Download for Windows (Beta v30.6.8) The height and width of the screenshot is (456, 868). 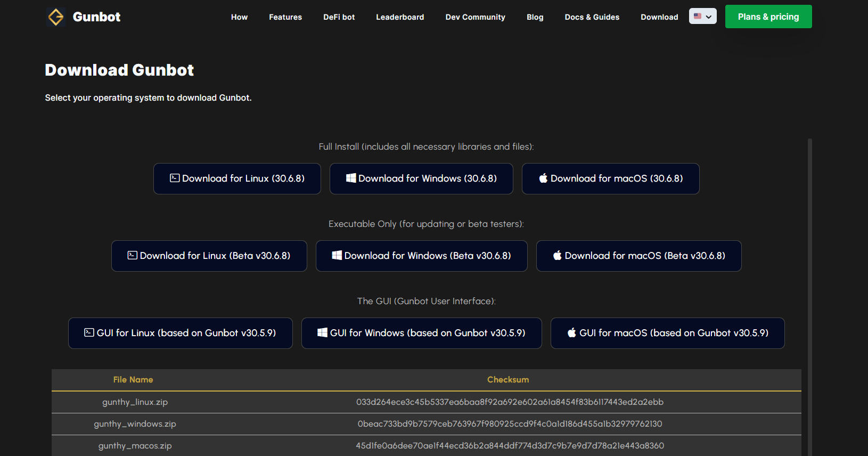click(421, 256)
